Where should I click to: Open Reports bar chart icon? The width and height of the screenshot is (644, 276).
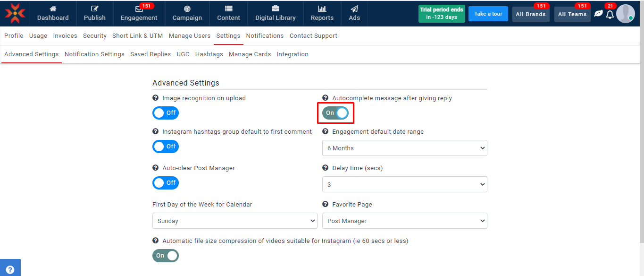point(322,9)
